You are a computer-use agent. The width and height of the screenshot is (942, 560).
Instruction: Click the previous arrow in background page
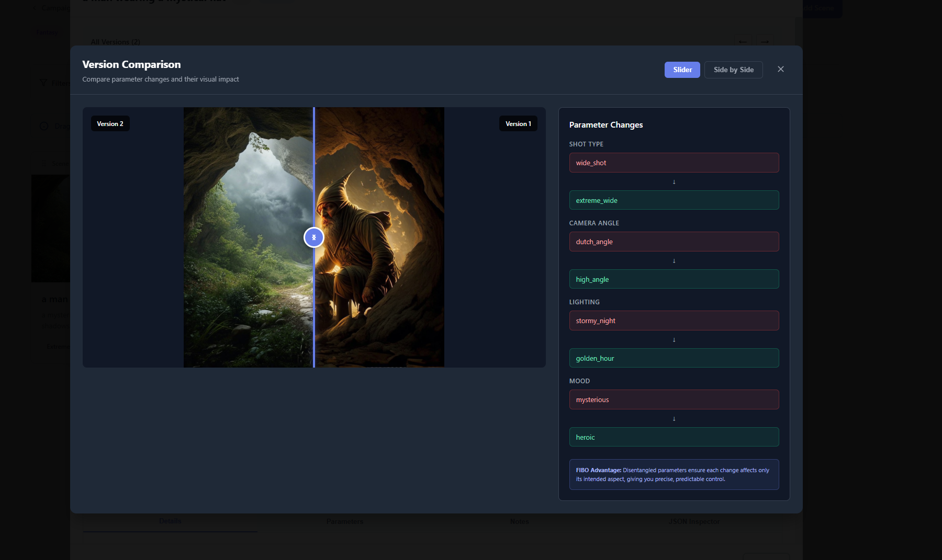coord(743,41)
